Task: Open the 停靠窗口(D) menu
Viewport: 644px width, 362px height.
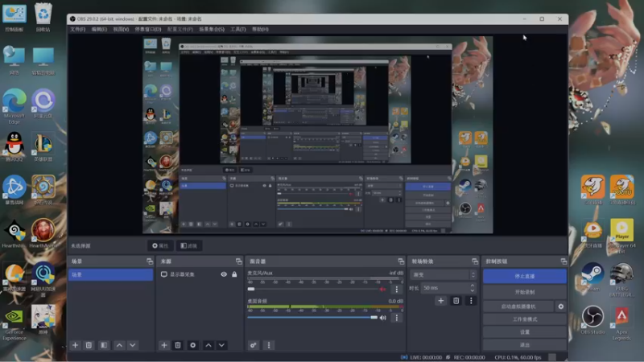Action: (x=148, y=29)
